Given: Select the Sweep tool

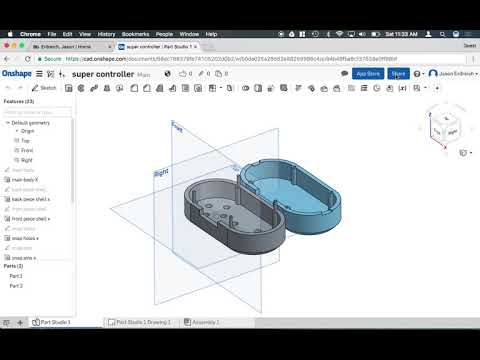Looking at the screenshot, I should (94, 88).
